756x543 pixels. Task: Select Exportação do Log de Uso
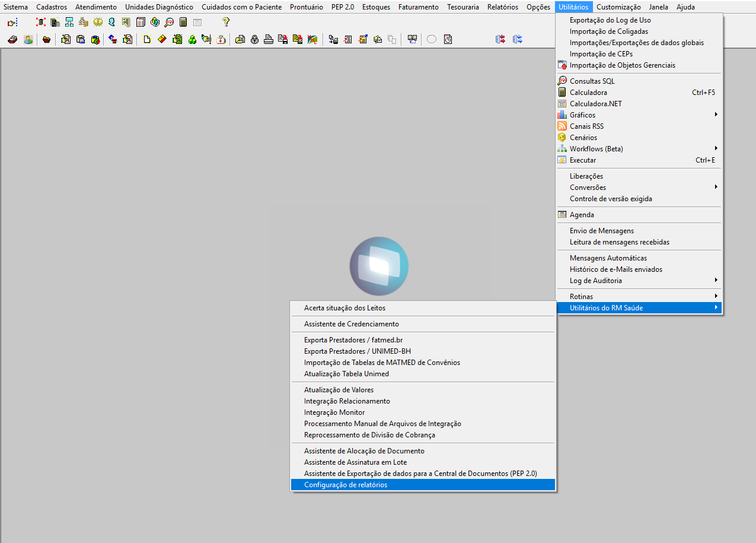pyautogui.click(x=639, y=20)
